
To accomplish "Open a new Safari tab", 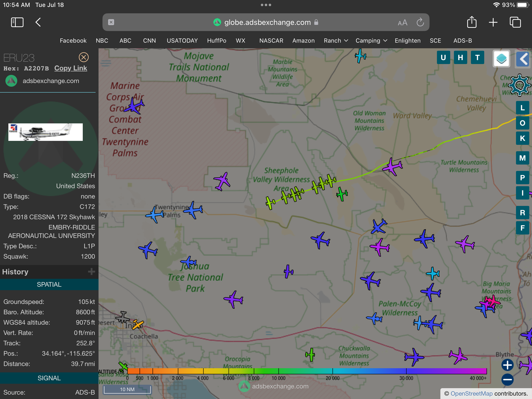I will [493, 22].
